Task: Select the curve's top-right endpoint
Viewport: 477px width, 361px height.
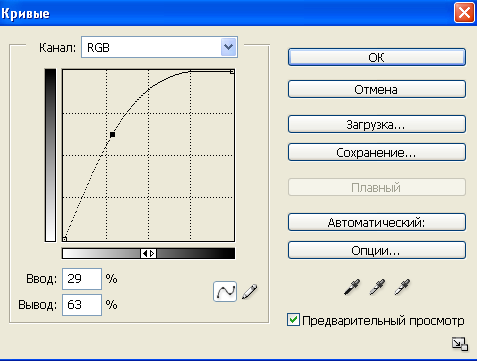Action: (232, 72)
